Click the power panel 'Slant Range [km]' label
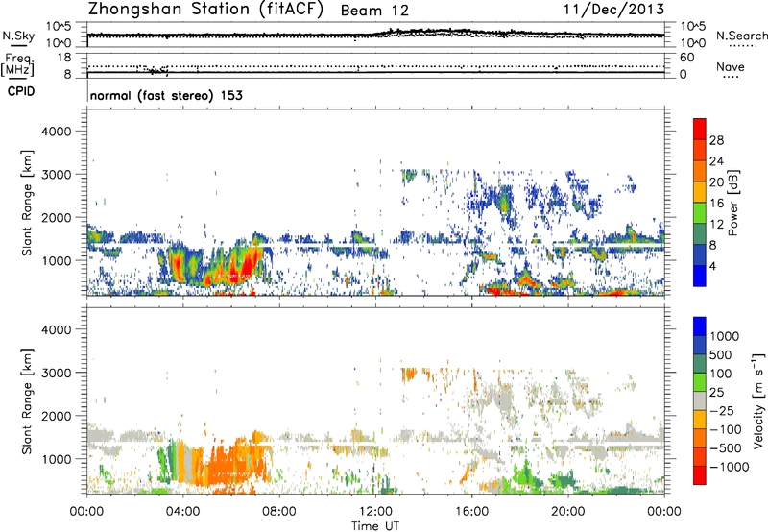 coord(27,203)
